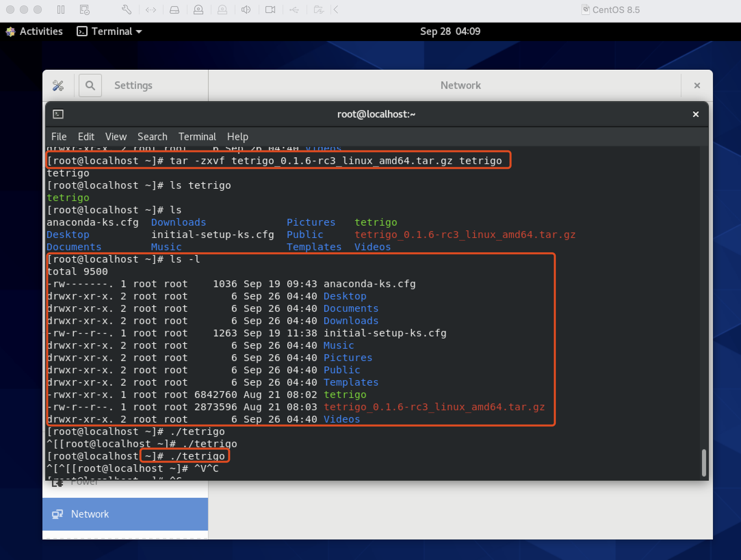This screenshot has width=741, height=560.
Task: Close the terminal window
Action: coord(695,114)
